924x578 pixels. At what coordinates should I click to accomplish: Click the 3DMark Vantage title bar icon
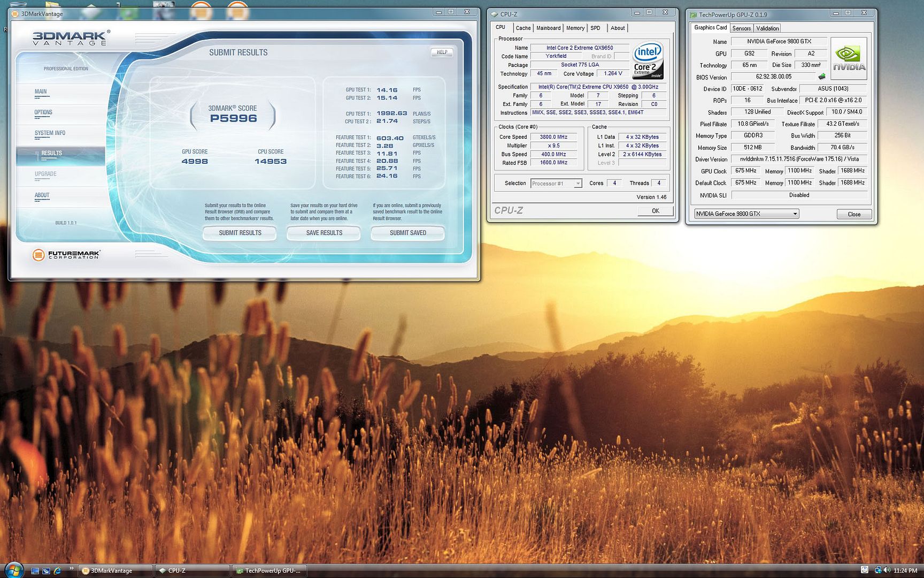16,14
